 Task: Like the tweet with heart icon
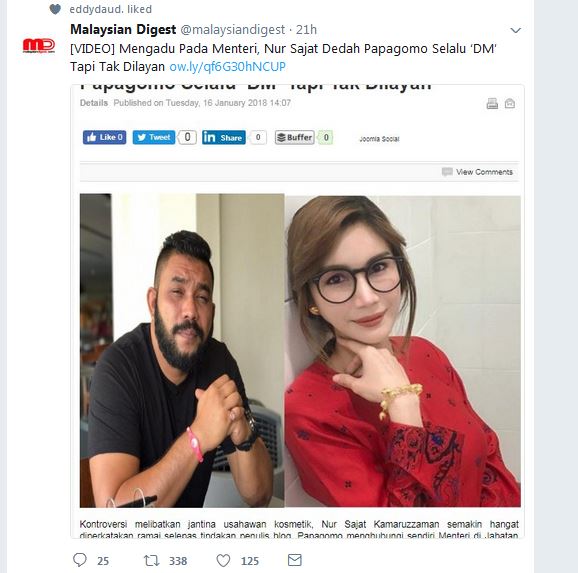click(x=223, y=560)
